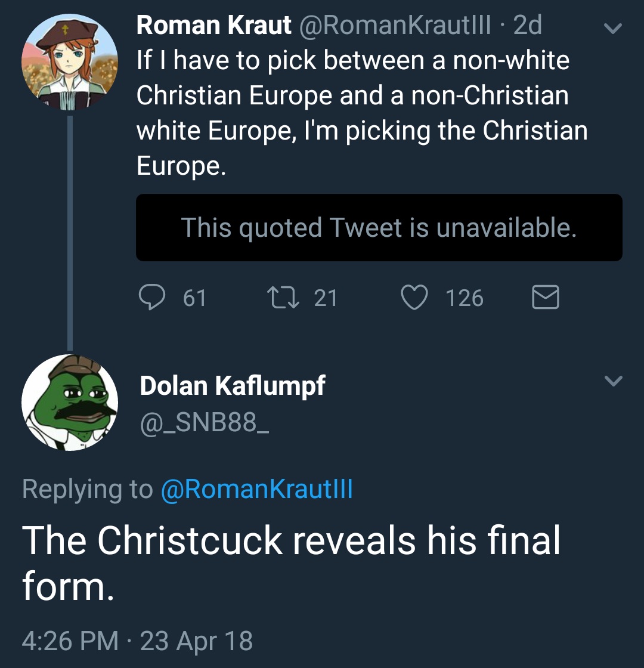Open Dolan Kaflumpf's Pepe avatar
The image size is (644, 668).
click(70, 402)
